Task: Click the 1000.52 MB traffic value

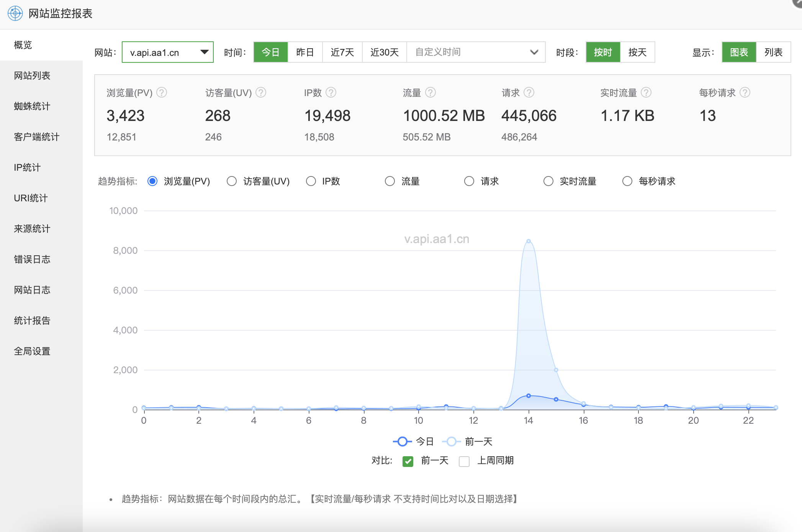Action: point(444,116)
